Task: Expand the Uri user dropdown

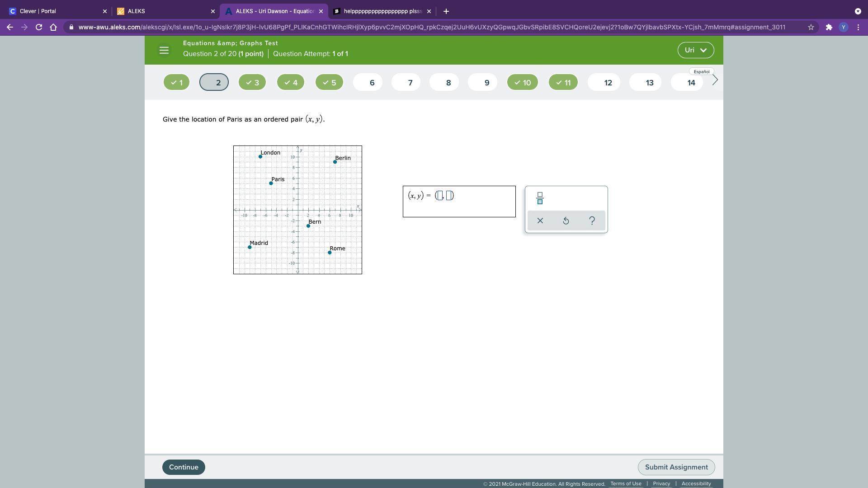Action: tap(695, 50)
